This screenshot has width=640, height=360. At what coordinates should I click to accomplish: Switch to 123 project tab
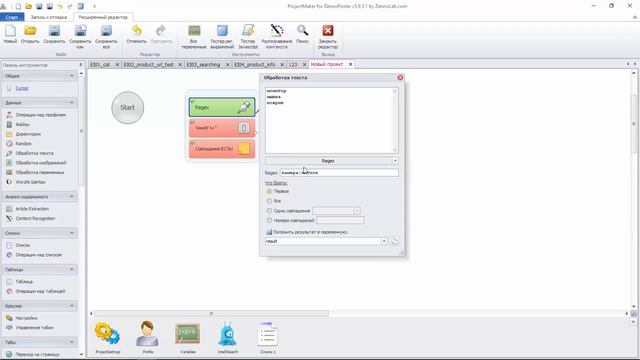coord(293,64)
